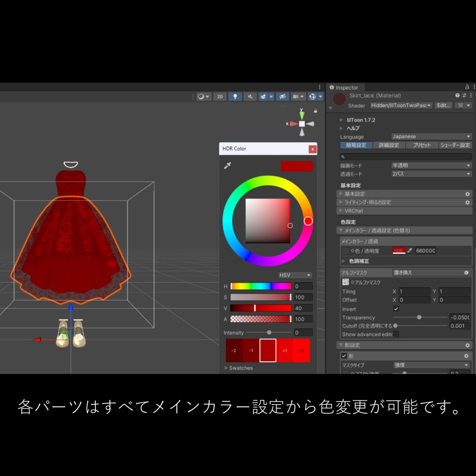The width and height of the screenshot is (476, 476).
Task: Open the Language dropdown set to Japanese
Action: click(x=431, y=137)
